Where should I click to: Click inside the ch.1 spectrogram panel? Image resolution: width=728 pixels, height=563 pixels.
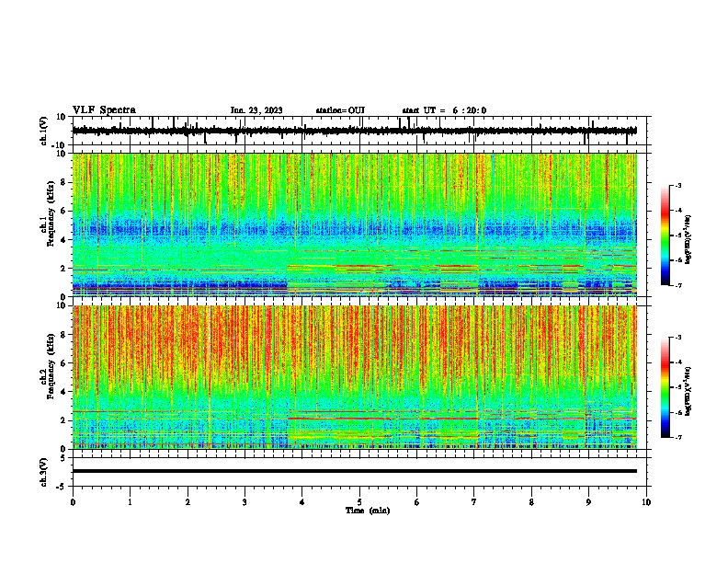[355, 224]
